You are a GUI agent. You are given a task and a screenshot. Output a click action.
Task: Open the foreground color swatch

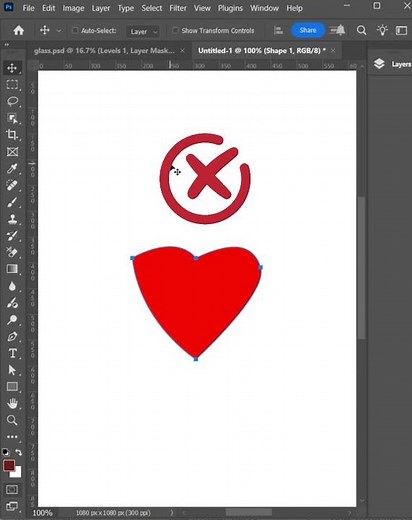[9, 465]
